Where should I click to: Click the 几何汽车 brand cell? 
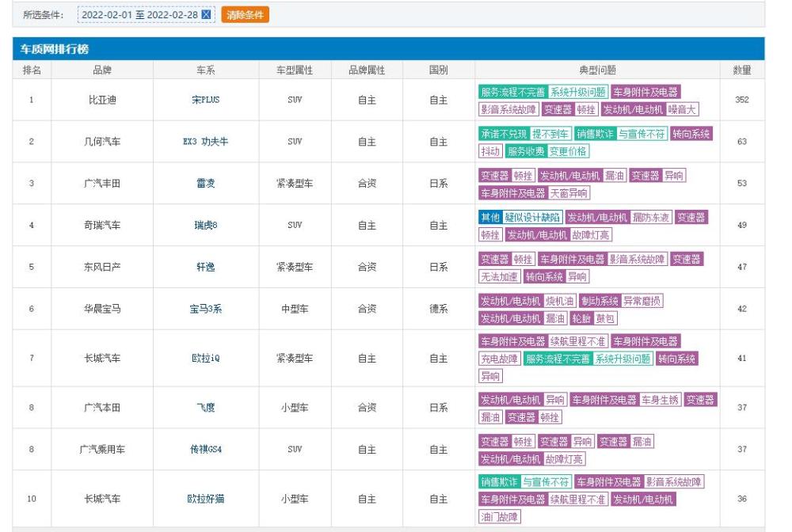click(x=102, y=142)
